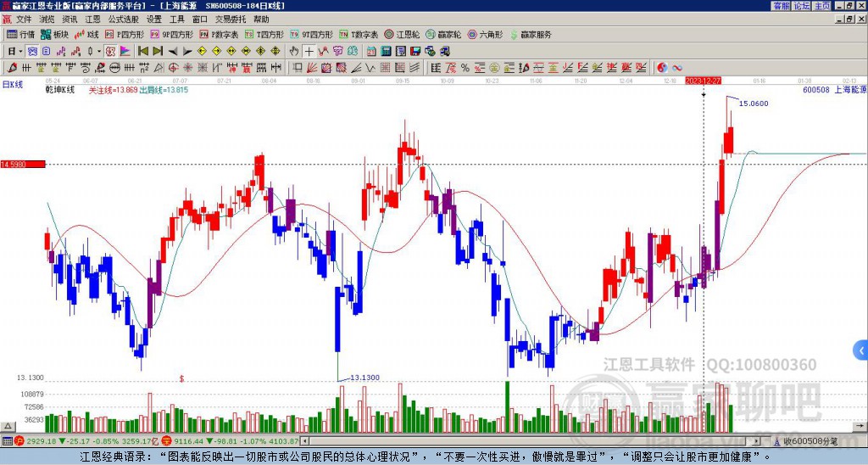Open the 文件 menu

(x=23, y=20)
